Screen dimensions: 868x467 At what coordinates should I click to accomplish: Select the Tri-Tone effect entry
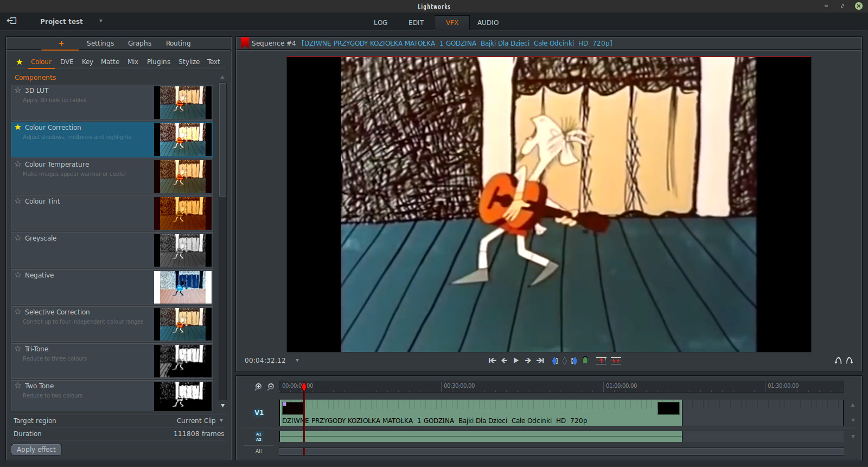point(112,361)
